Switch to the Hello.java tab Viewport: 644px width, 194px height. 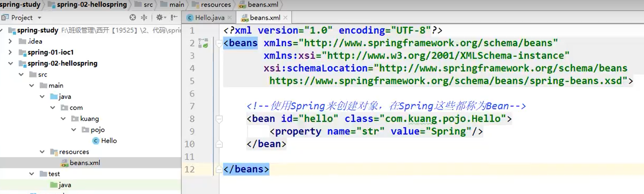(210, 17)
